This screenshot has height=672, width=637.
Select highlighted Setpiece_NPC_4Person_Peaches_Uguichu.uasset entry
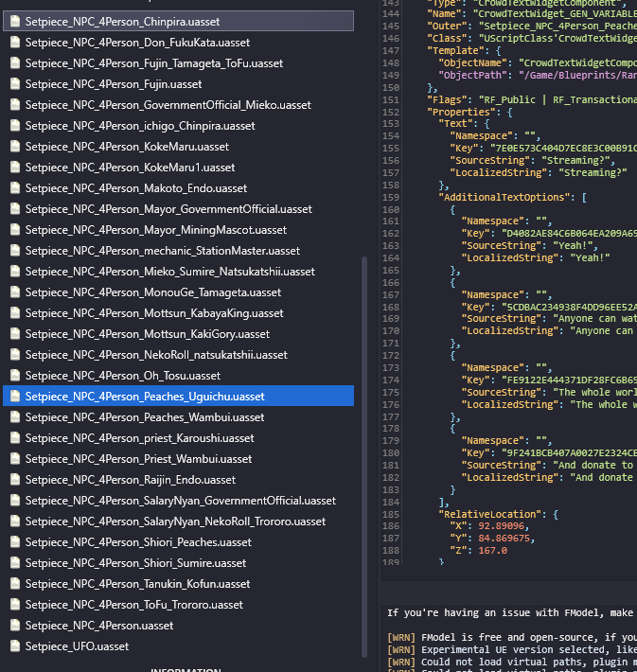(145, 397)
